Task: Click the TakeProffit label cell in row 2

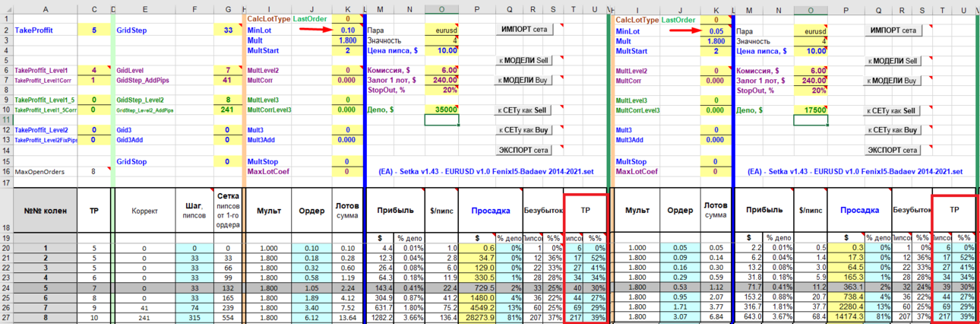Action: point(45,30)
